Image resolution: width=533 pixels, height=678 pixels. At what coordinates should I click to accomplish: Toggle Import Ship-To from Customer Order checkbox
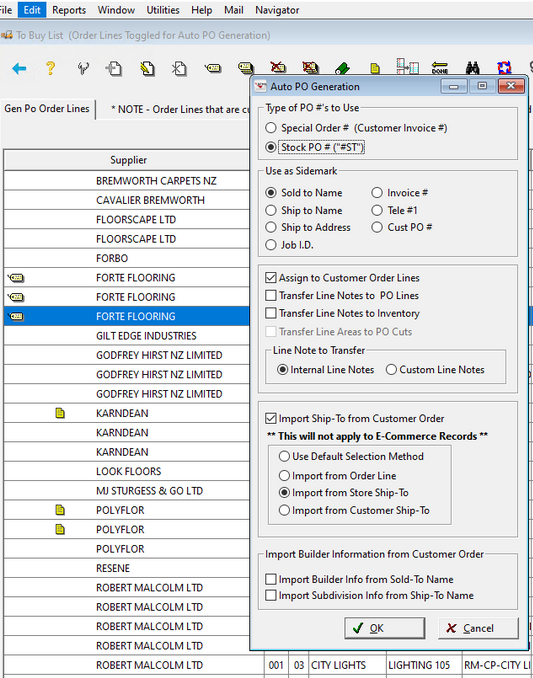(x=271, y=419)
